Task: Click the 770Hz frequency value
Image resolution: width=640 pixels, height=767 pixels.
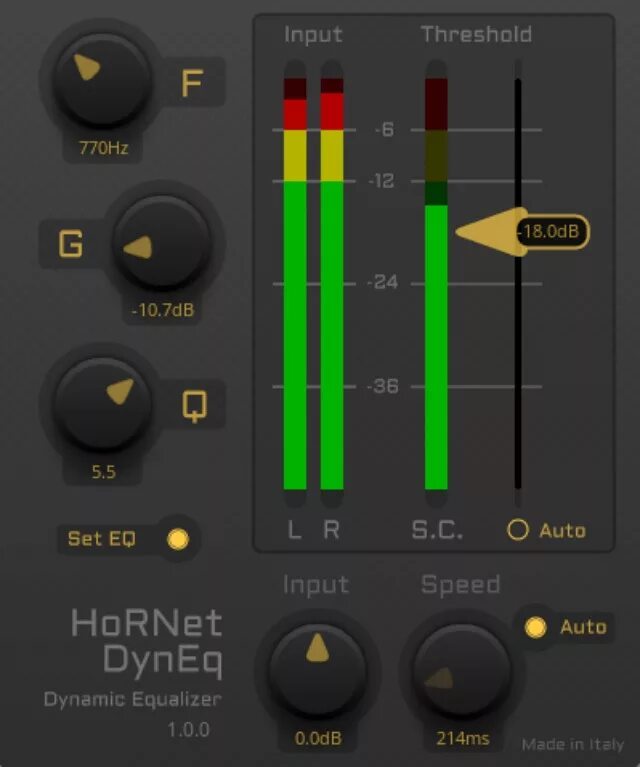Action: point(103,147)
